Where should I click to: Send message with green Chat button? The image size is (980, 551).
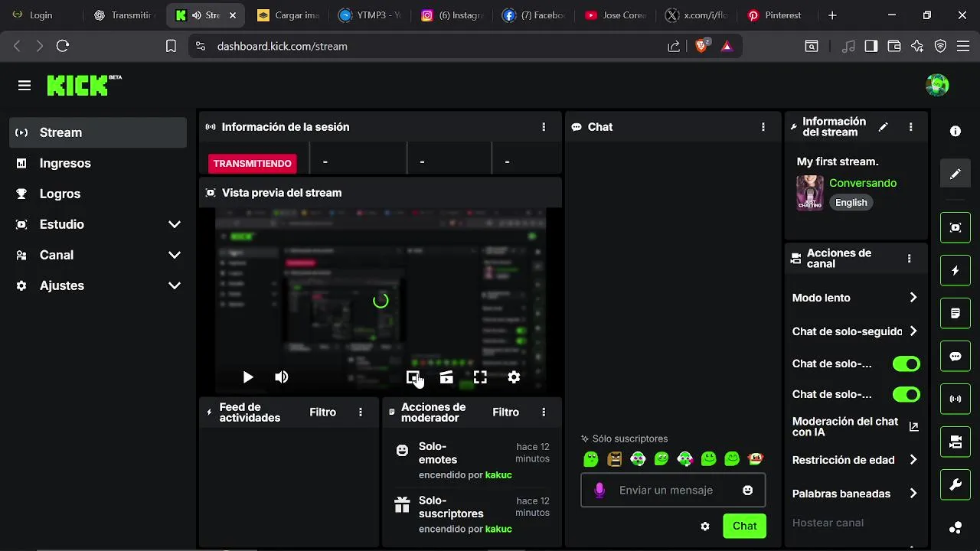point(744,526)
